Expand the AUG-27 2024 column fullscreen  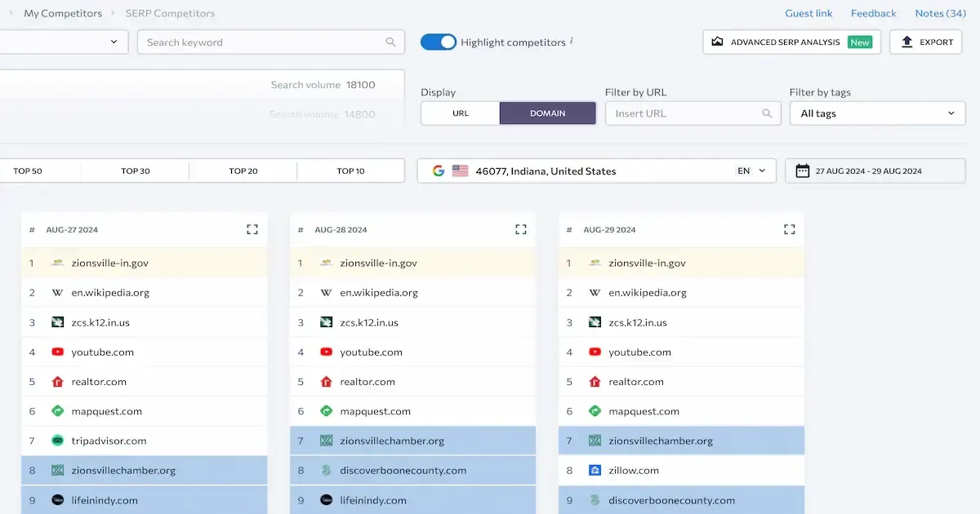click(x=252, y=229)
